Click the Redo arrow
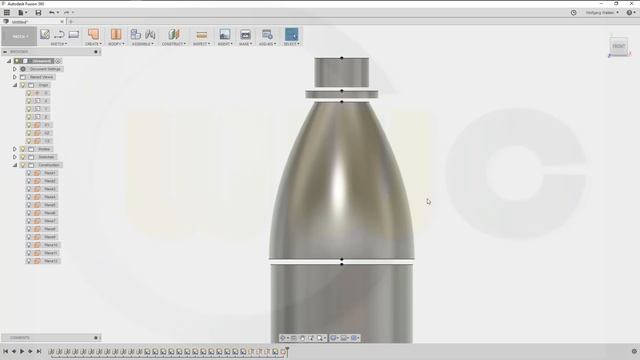Screen dimensions: 640x360 66,13
